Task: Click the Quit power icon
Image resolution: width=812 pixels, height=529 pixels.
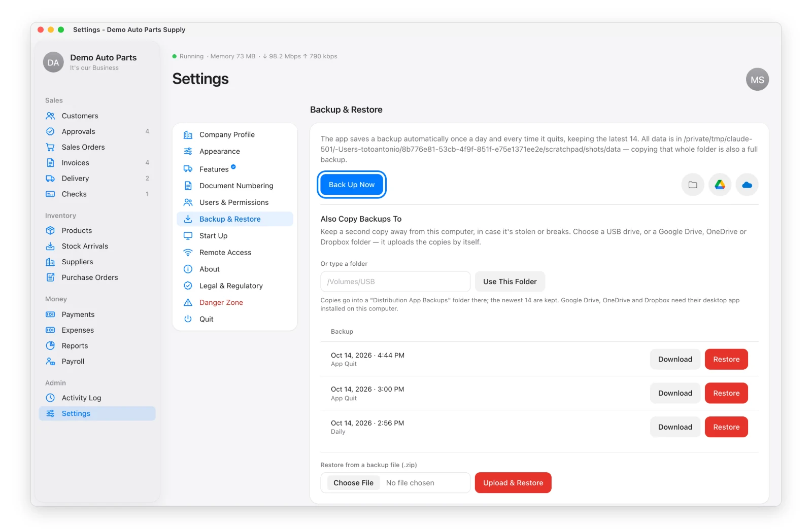Action: [188, 319]
